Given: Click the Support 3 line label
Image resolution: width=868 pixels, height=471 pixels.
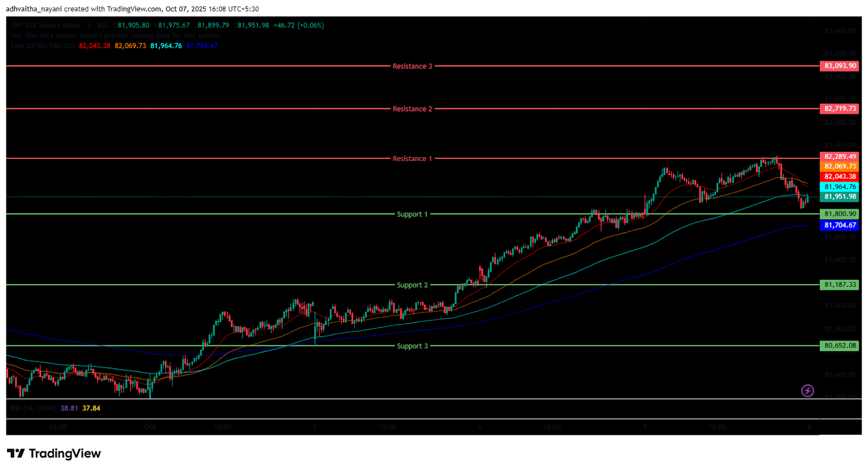Looking at the screenshot, I should click(x=412, y=346).
